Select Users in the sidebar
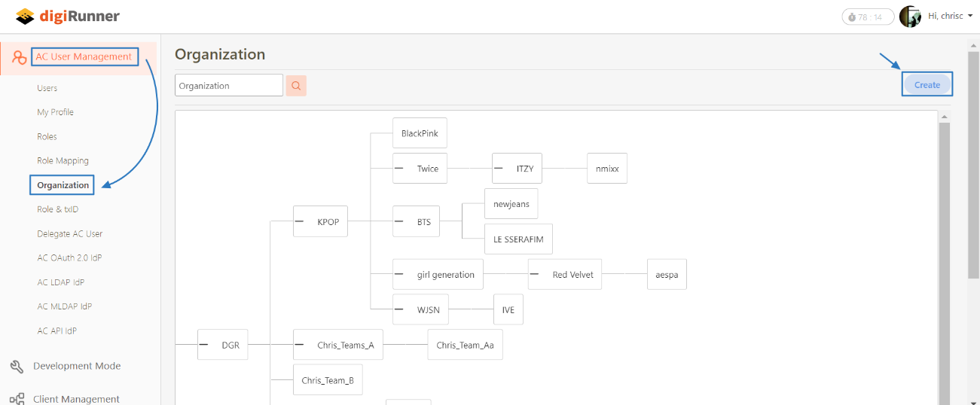980x405 pixels. point(47,88)
